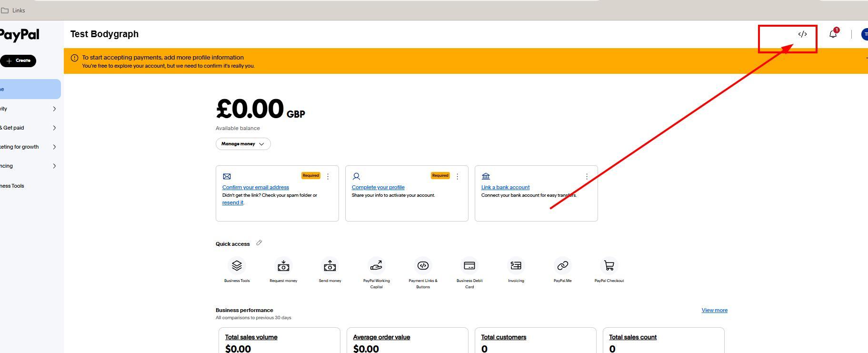The height and width of the screenshot is (353, 868).
Task: Expand the Marketing for growth sidebar item
Action: click(29, 147)
